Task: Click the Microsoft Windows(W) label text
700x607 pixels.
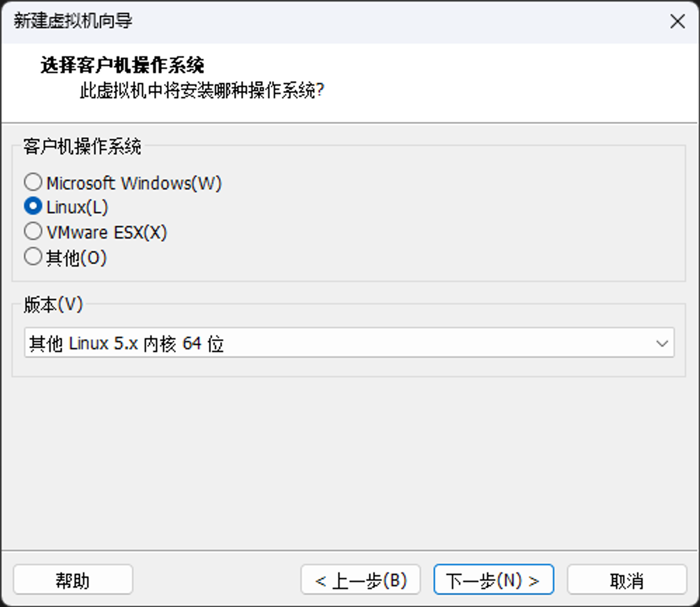Action: click(x=134, y=183)
